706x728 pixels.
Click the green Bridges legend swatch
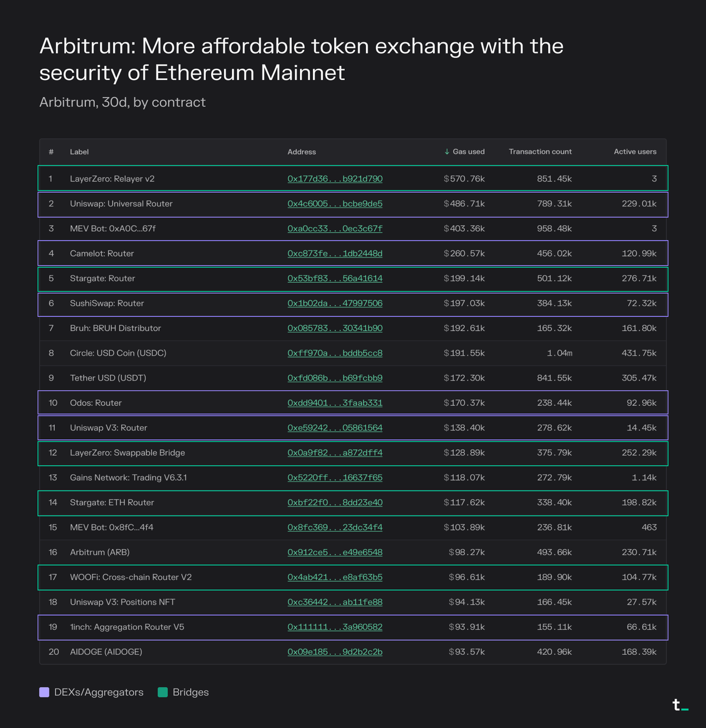tap(163, 692)
